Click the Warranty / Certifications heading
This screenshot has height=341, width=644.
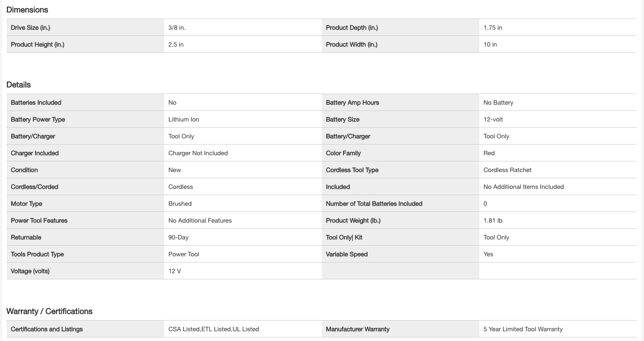tap(49, 311)
